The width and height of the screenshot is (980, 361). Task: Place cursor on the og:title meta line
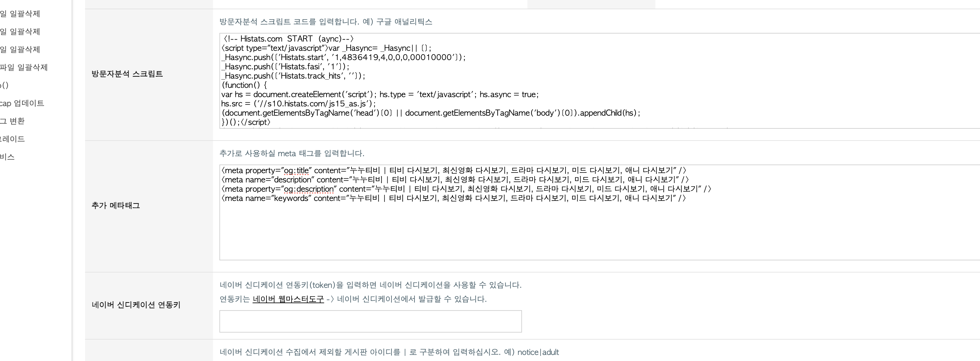[454, 170]
